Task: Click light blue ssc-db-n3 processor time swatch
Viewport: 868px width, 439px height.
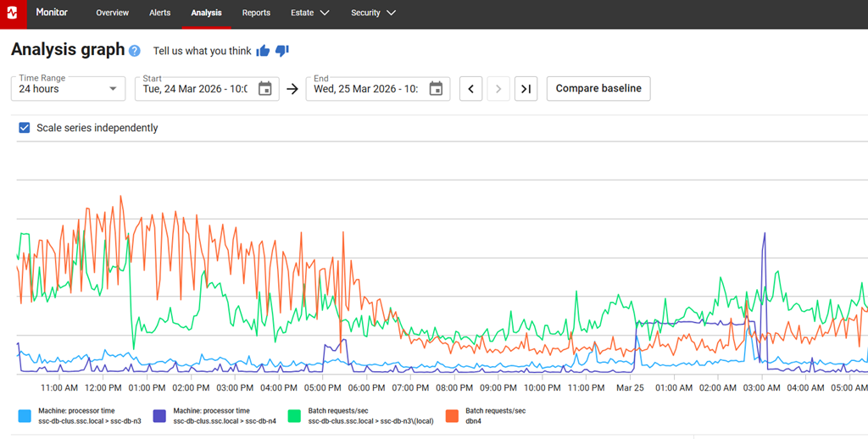Action: tap(25, 415)
